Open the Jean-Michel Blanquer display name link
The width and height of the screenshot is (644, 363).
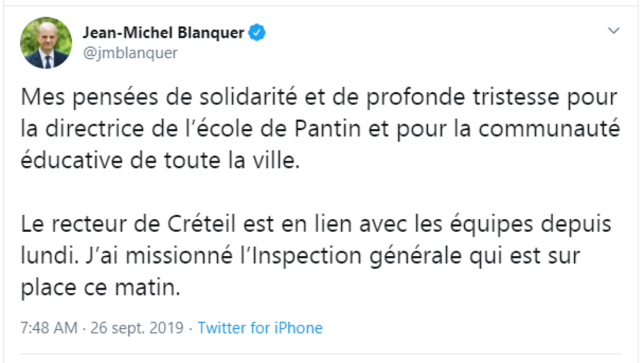pos(163,33)
